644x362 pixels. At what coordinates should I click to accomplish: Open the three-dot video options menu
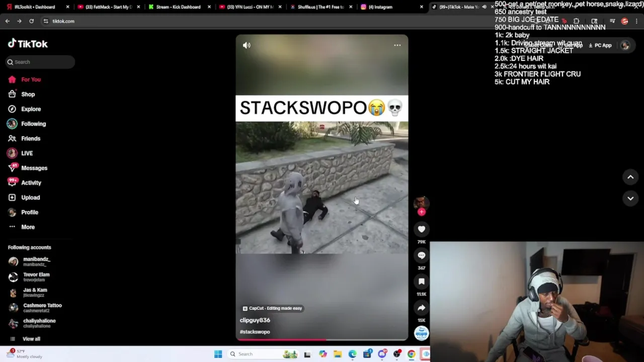(x=397, y=45)
